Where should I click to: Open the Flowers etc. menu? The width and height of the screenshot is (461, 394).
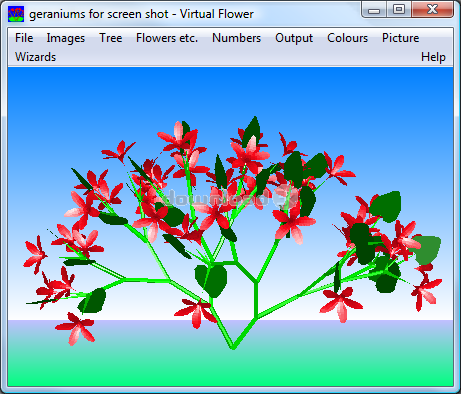[167, 38]
